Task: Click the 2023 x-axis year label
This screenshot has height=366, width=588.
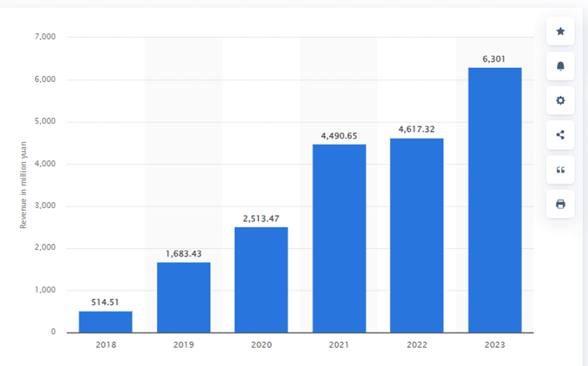Action: tap(494, 345)
